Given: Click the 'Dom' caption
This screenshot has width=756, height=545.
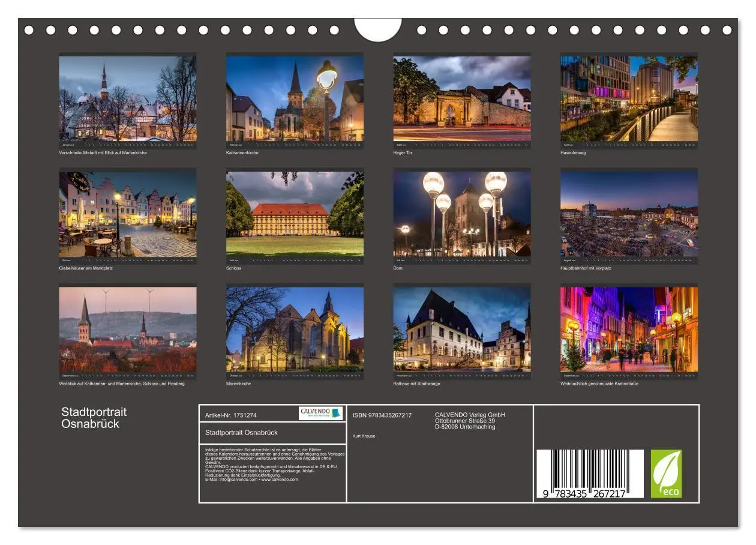Looking at the screenshot, I should pyautogui.click(x=398, y=268).
